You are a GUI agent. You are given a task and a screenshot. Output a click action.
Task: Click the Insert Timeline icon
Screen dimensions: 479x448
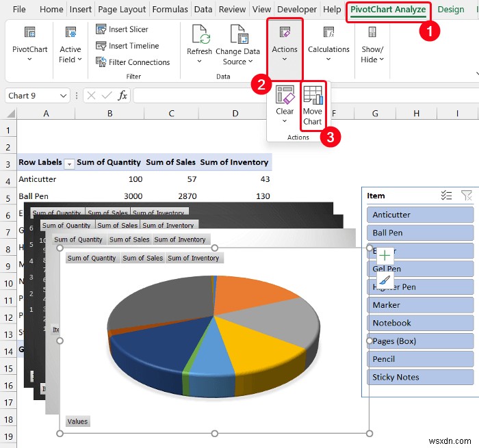tap(101, 46)
